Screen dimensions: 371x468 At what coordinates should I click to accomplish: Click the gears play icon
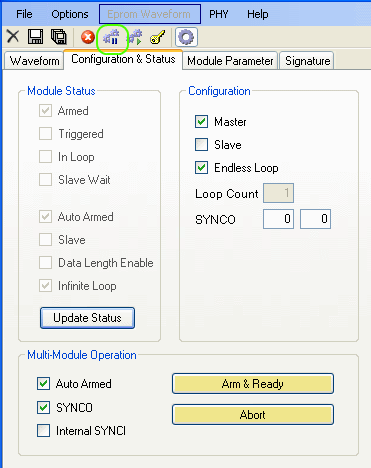point(135,37)
